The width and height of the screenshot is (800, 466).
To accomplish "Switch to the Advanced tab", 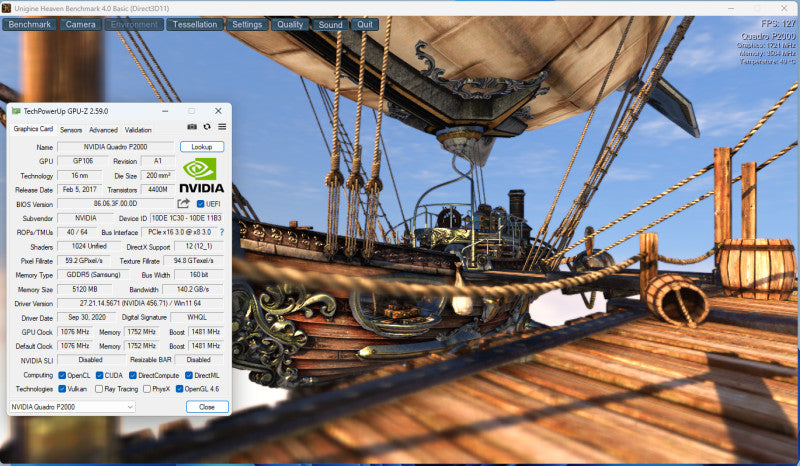I will coord(104,130).
